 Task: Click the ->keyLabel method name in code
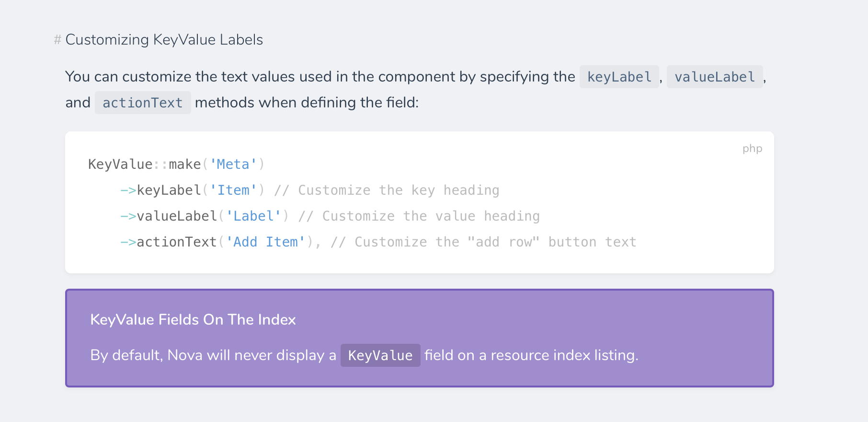168,190
